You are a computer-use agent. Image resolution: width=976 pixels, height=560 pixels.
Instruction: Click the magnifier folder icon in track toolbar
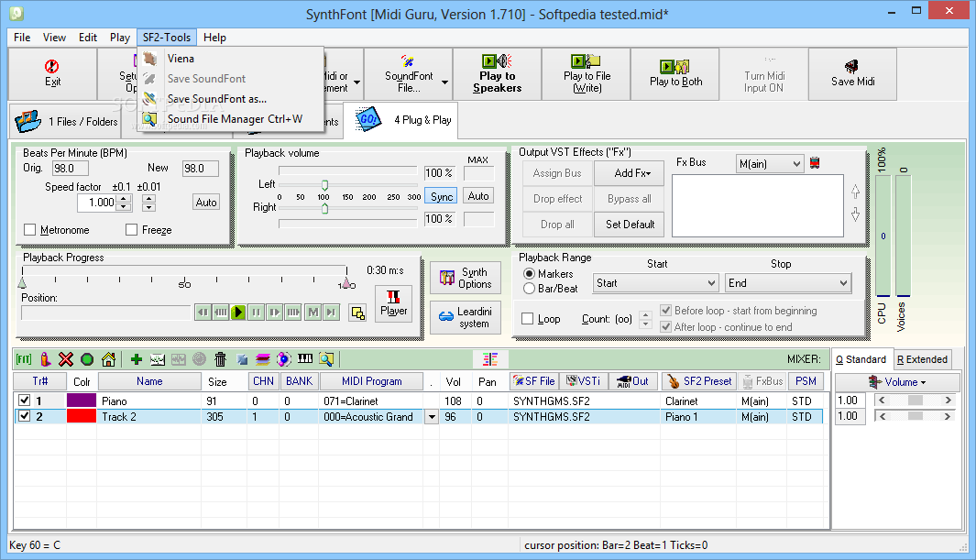click(x=326, y=359)
